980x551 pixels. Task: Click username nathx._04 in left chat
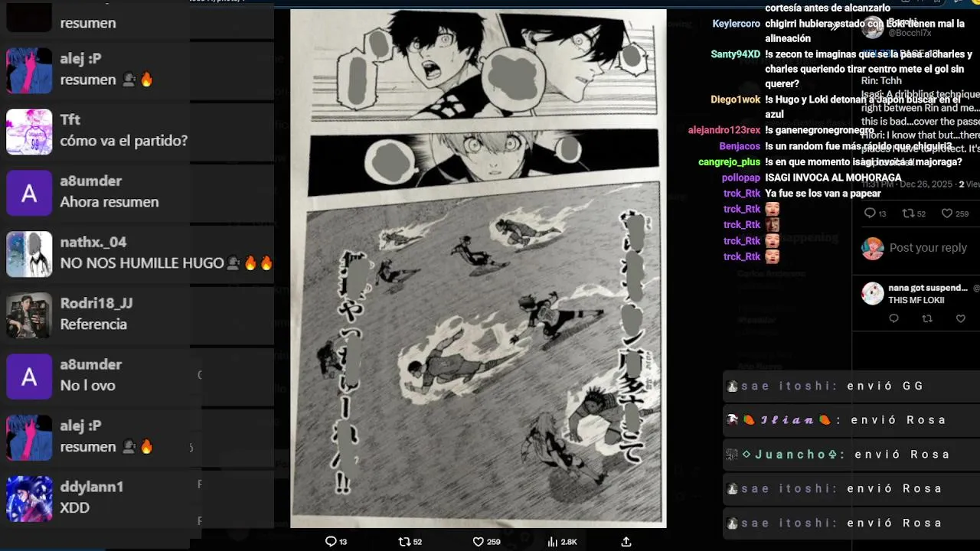pyautogui.click(x=93, y=242)
